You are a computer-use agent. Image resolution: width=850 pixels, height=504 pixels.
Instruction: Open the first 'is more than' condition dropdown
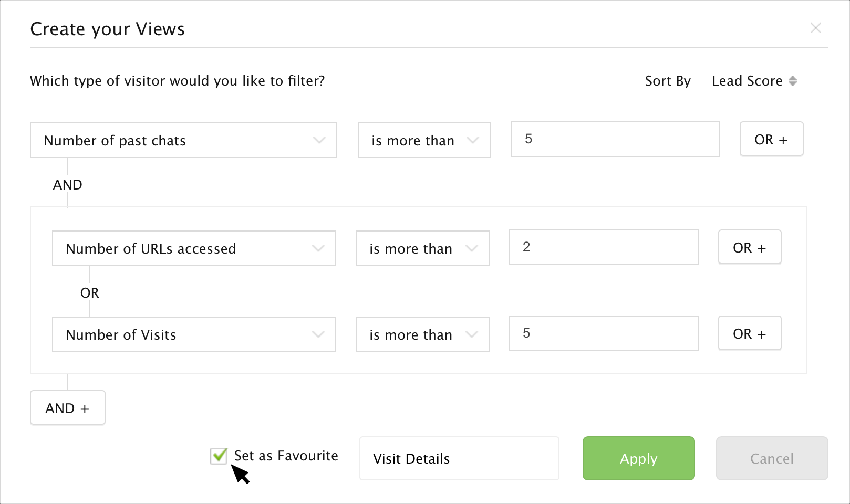424,140
